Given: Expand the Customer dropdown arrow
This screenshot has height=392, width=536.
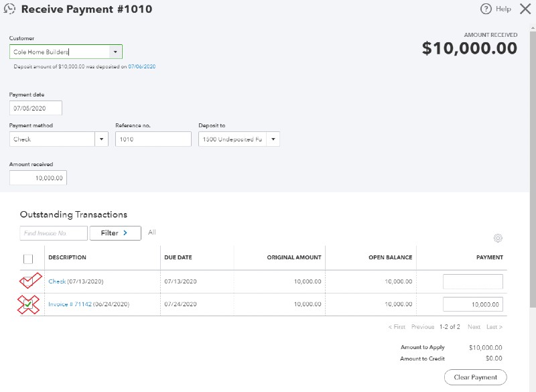Looking at the screenshot, I should [115, 52].
